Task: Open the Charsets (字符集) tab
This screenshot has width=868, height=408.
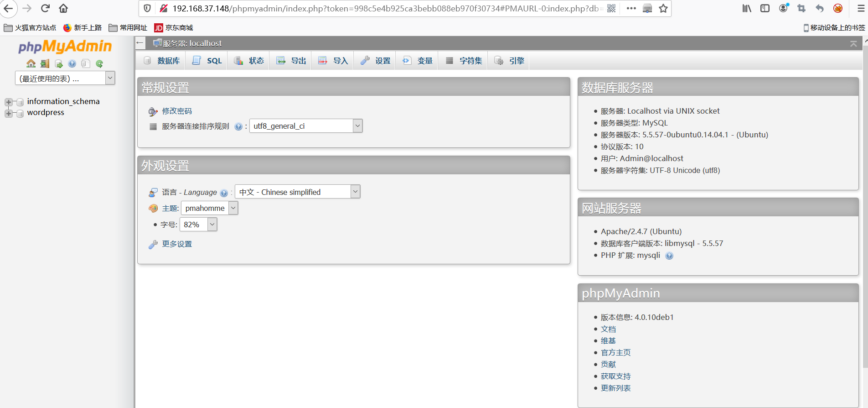Action: tap(463, 61)
